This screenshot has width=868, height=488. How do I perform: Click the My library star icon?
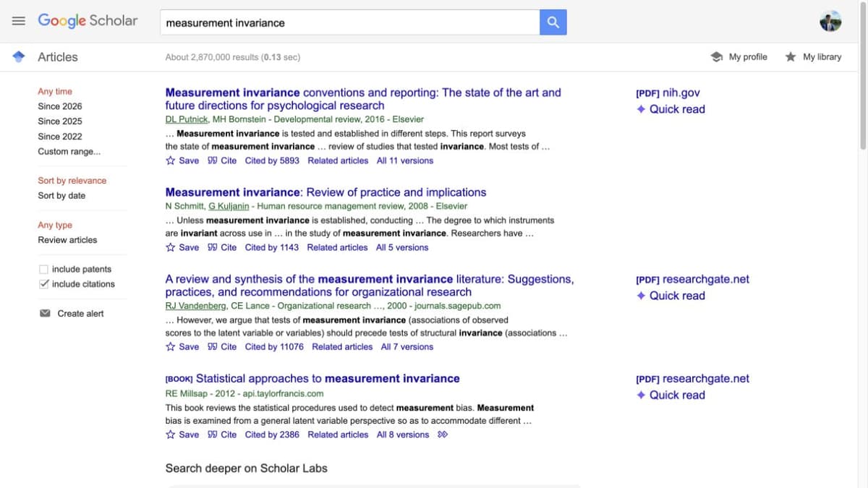[791, 56]
